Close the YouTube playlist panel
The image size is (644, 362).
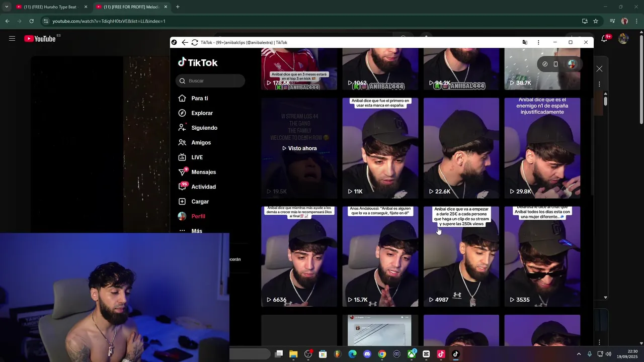tap(599, 69)
